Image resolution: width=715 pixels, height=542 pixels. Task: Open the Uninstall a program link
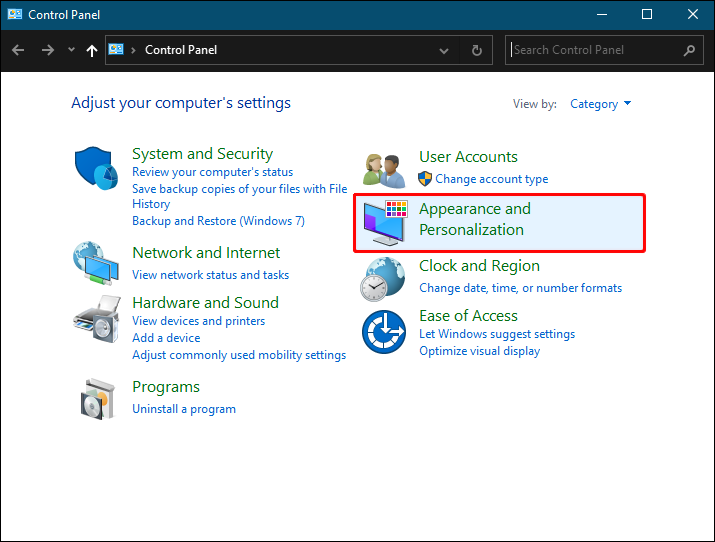point(184,409)
